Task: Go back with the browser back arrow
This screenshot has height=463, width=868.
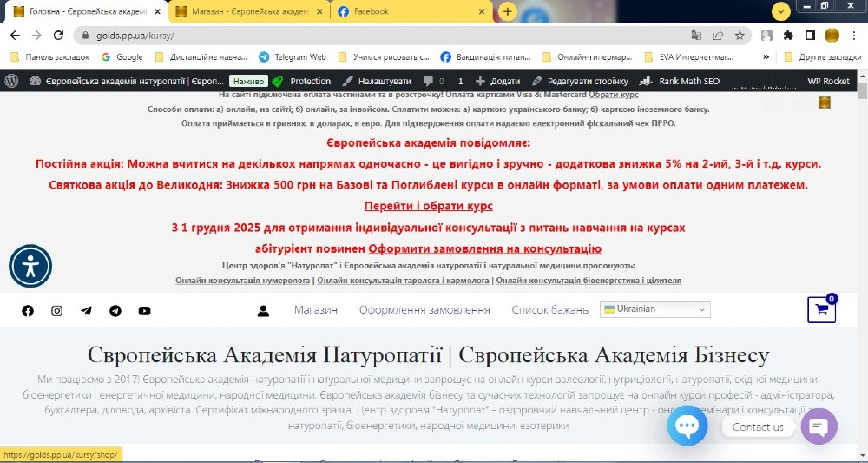Action: pyautogui.click(x=15, y=36)
